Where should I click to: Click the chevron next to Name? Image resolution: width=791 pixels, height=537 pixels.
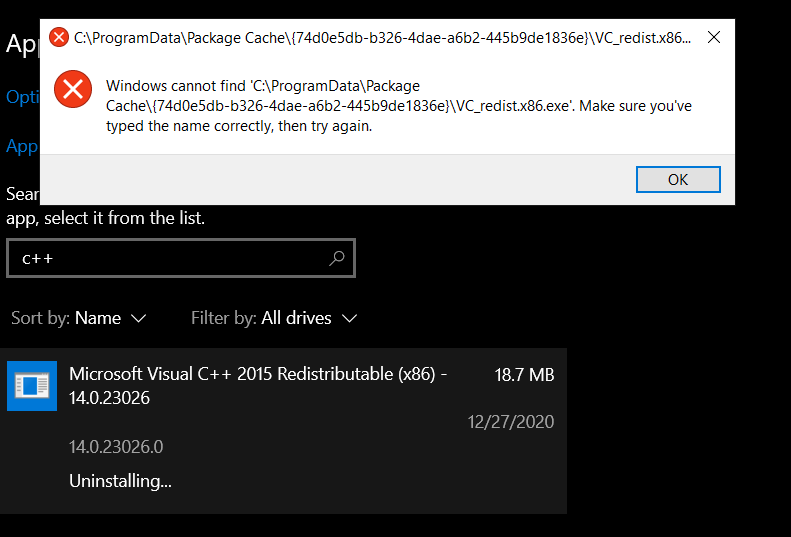[x=139, y=318]
